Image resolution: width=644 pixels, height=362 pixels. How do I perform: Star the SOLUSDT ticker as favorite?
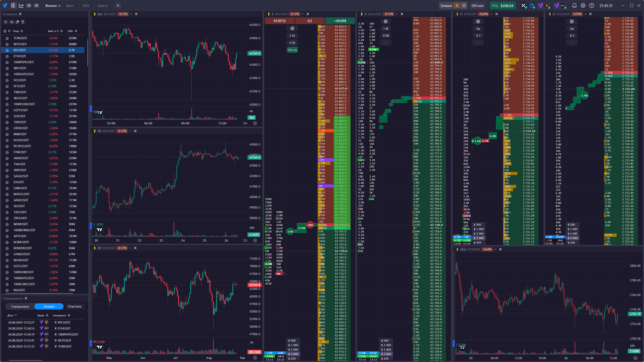coord(7,80)
